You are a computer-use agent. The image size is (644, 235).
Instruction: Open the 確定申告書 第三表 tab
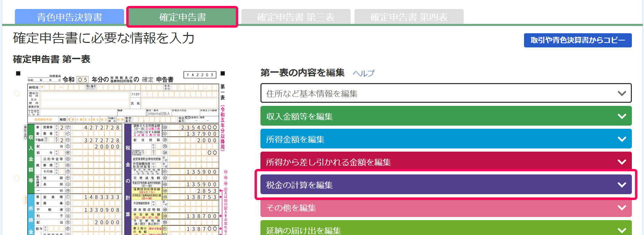point(296,17)
